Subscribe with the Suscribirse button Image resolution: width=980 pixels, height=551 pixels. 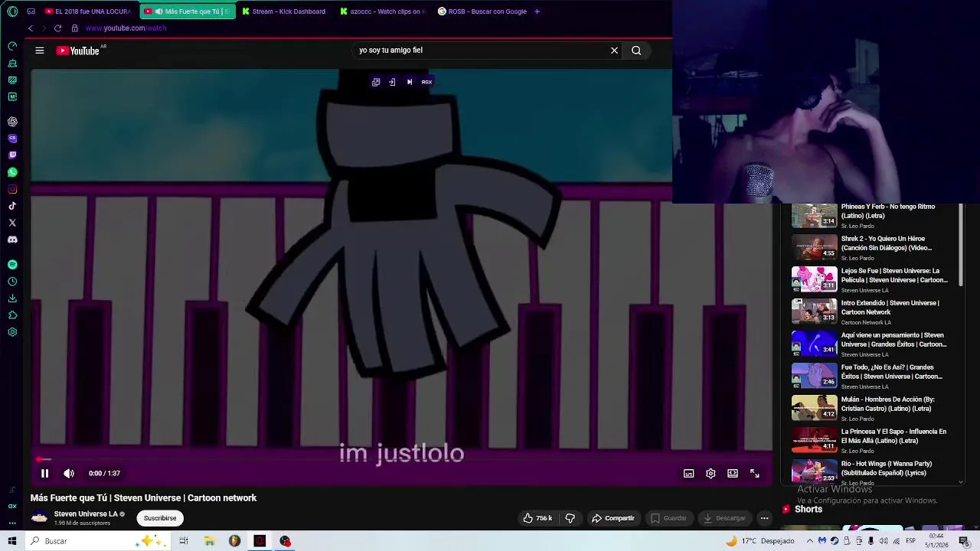point(160,518)
